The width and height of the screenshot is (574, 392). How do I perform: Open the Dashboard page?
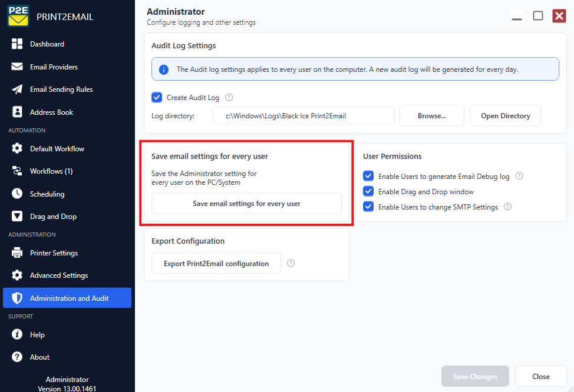point(67,44)
